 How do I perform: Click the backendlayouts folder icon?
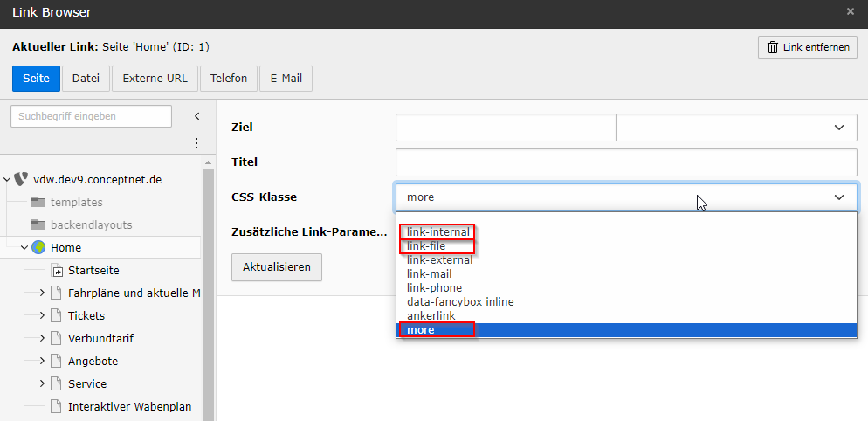click(x=38, y=224)
